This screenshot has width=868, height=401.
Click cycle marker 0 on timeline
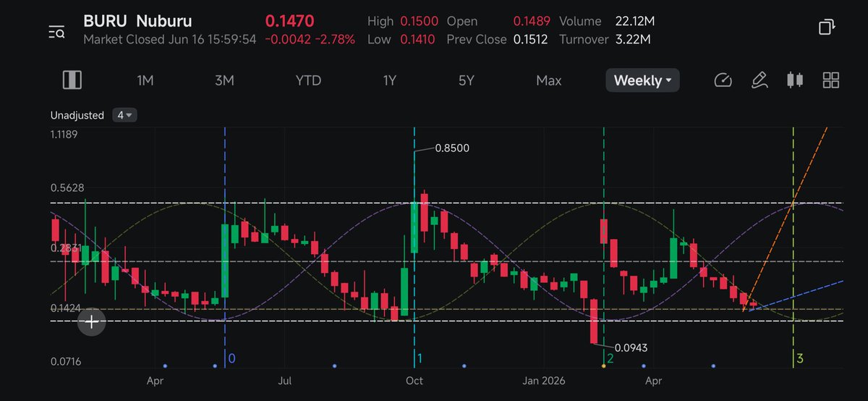(231, 358)
